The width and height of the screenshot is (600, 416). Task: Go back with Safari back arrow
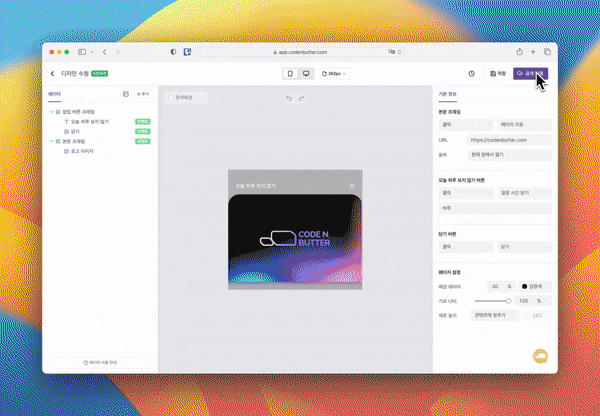[104, 52]
